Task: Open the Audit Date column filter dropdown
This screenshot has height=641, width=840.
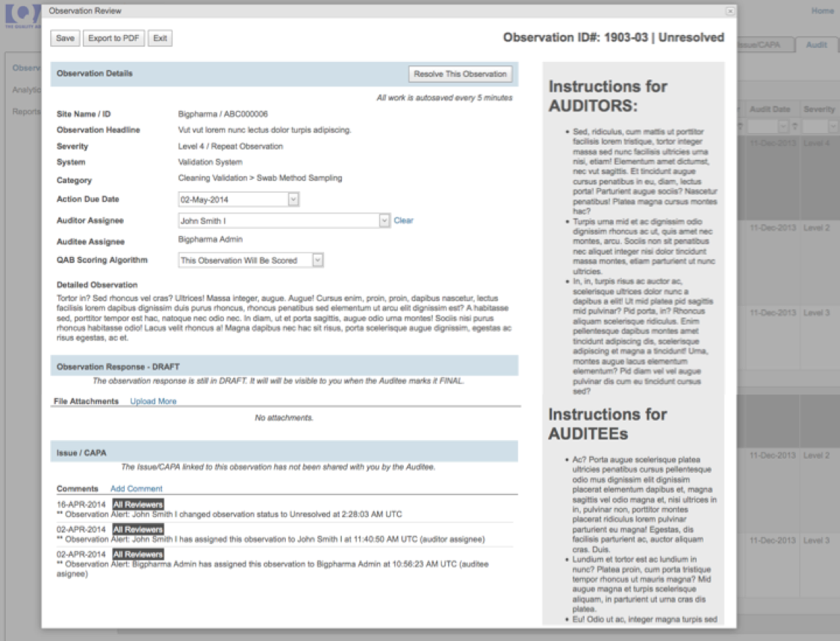Action: point(781,127)
